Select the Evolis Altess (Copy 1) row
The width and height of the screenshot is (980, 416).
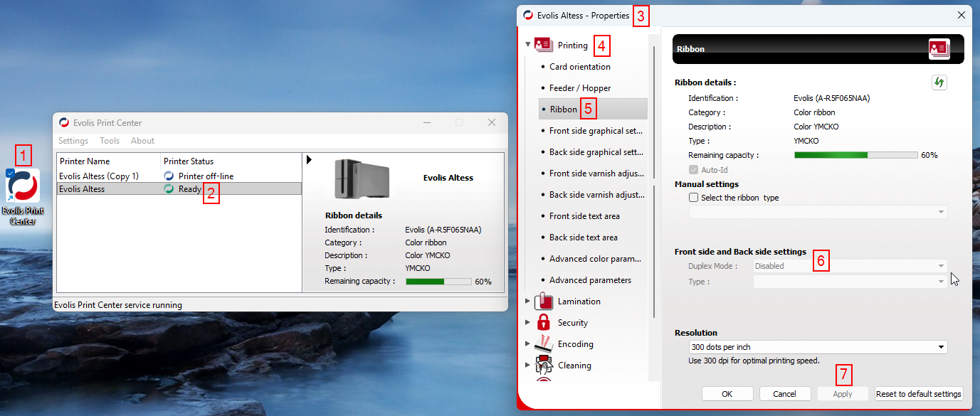(179, 176)
